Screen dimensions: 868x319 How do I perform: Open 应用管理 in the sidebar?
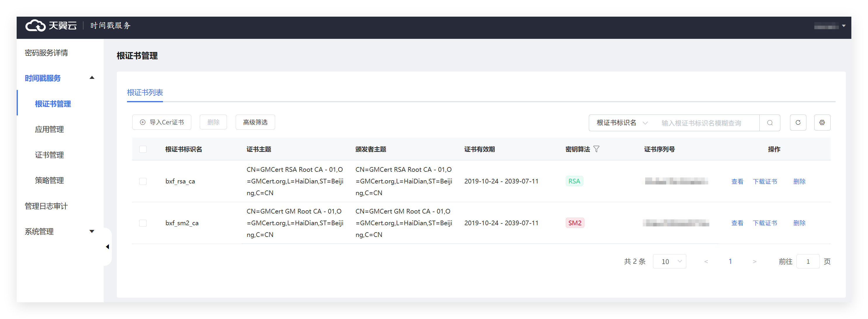[49, 129]
